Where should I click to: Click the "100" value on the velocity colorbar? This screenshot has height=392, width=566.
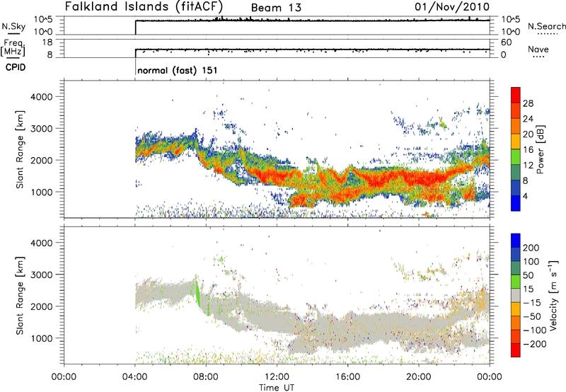531,262
